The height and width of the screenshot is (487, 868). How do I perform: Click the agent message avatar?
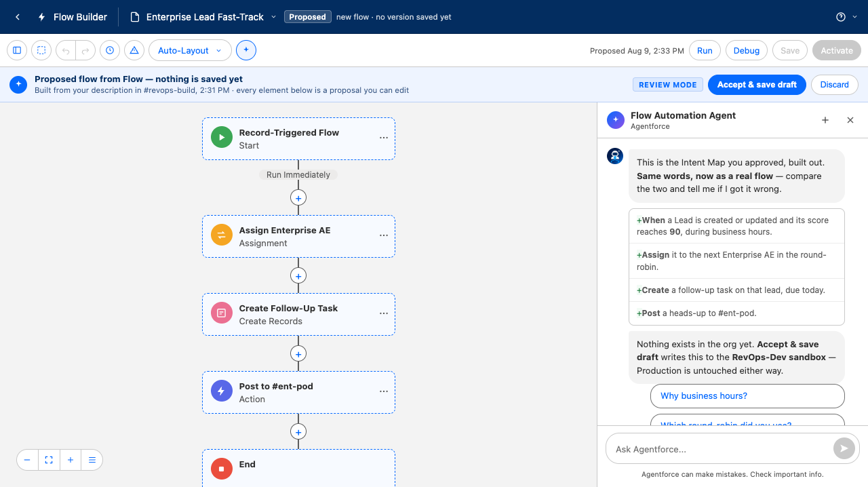[x=615, y=156]
